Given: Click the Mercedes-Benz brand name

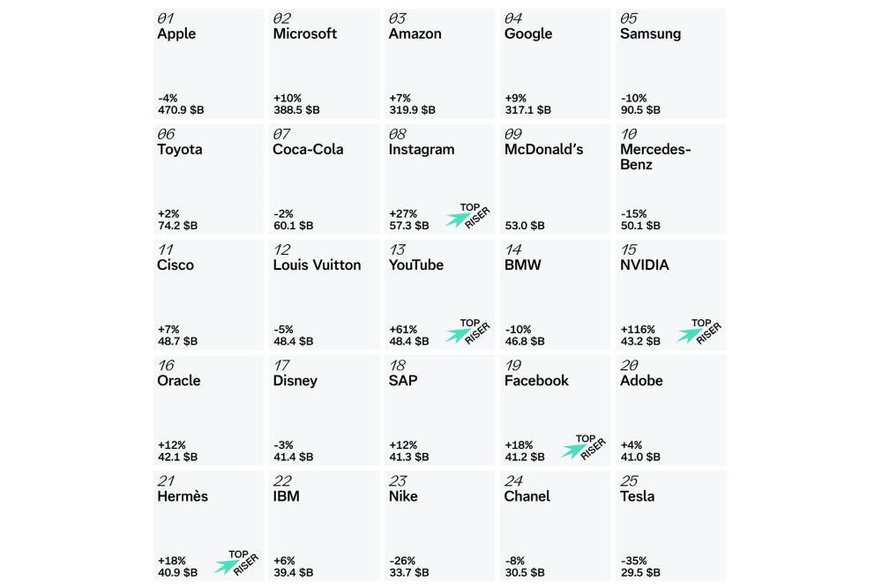Looking at the screenshot, I should [655, 157].
